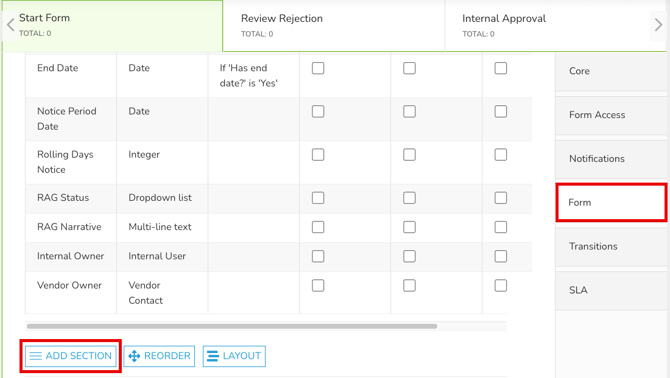Tick third checkbox in Notice Period Date row

pyautogui.click(x=501, y=111)
